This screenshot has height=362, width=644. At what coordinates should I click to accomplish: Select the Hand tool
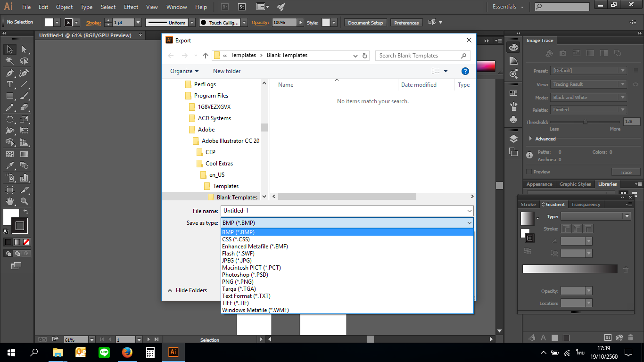9,201
